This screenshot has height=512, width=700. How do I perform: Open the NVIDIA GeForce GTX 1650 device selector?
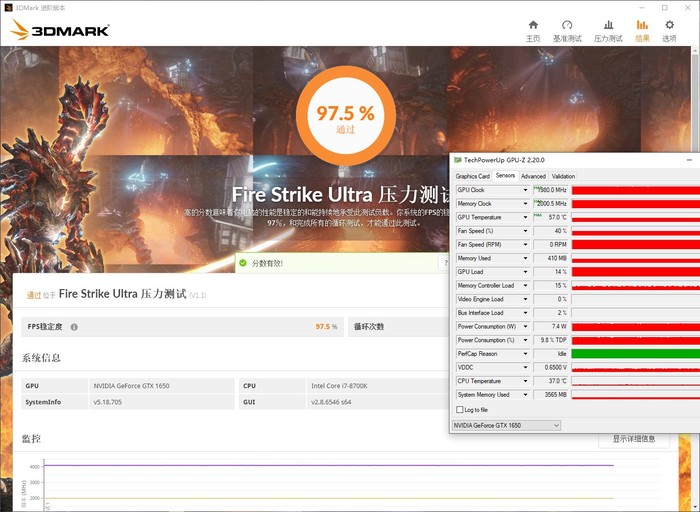[506, 425]
